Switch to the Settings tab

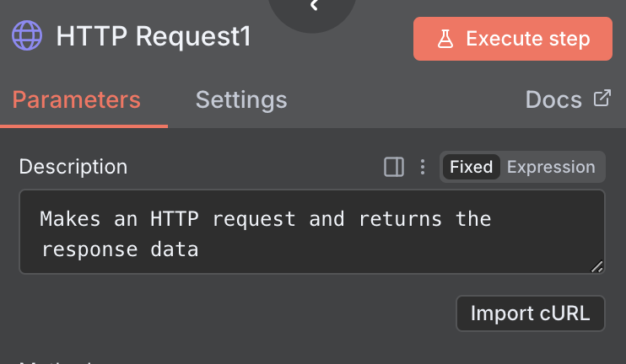241,100
